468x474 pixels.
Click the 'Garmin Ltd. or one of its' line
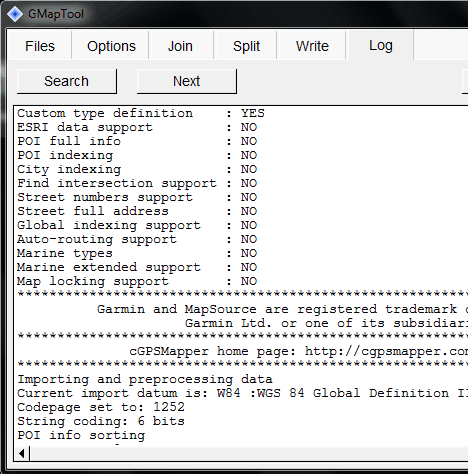(x=326, y=323)
